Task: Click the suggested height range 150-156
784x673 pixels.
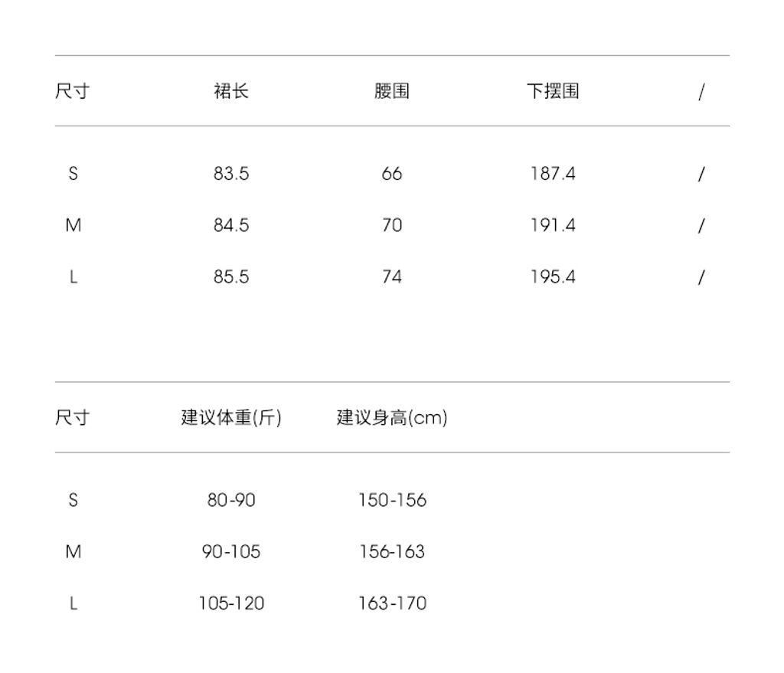Action: pos(392,500)
